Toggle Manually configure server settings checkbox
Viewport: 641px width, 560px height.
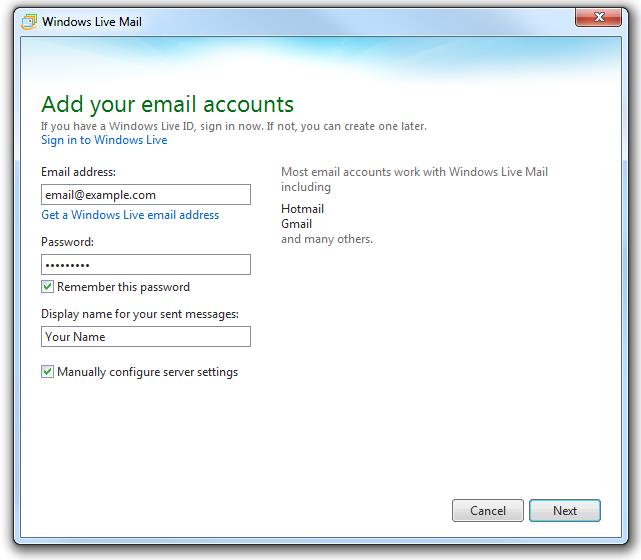click(47, 372)
